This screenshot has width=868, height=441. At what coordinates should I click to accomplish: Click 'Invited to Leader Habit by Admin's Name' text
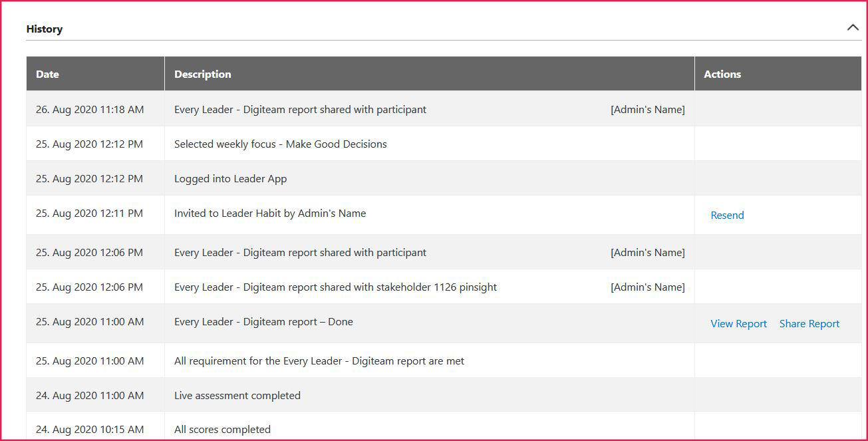point(270,214)
